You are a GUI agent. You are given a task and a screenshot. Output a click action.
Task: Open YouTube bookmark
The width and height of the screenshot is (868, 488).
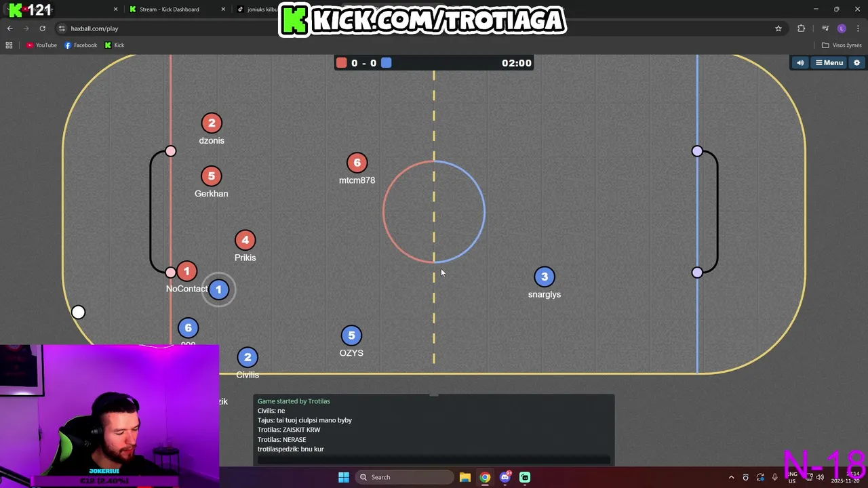[x=41, y=45]
